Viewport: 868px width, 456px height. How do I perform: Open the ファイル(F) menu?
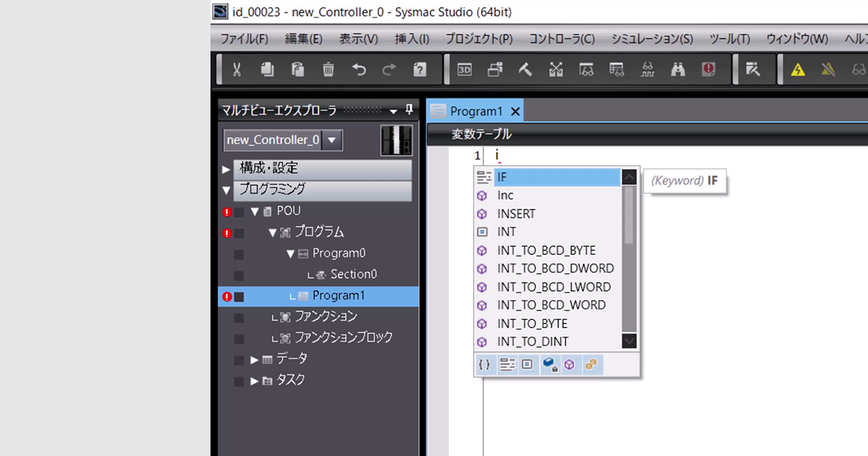(x=244, y=38)
